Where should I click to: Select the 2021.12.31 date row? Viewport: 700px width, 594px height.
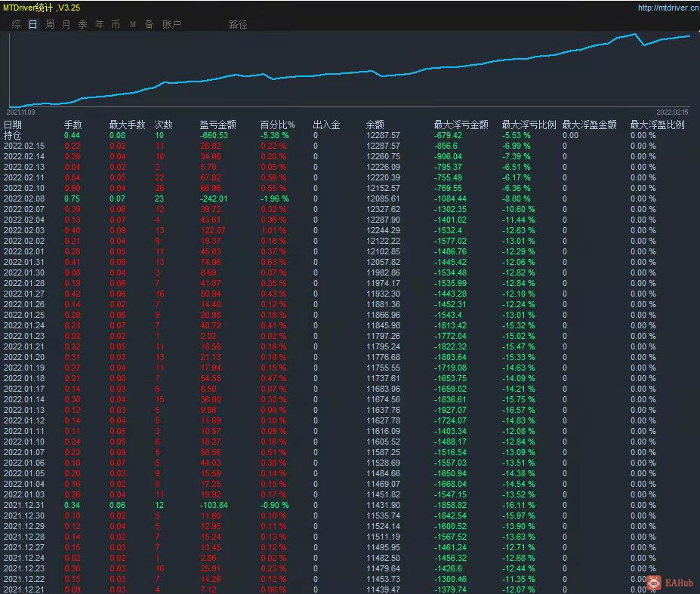(x=24, y=505)
